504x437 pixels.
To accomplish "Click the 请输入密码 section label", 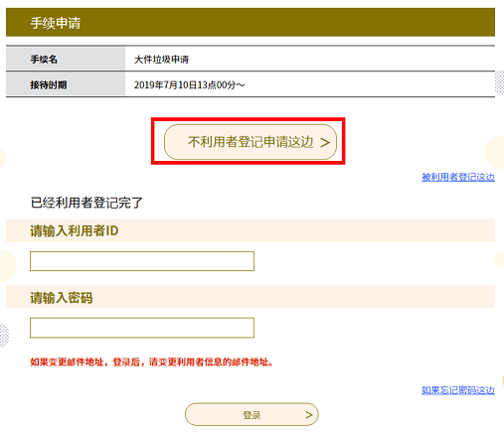I will (x=62, y=298).
